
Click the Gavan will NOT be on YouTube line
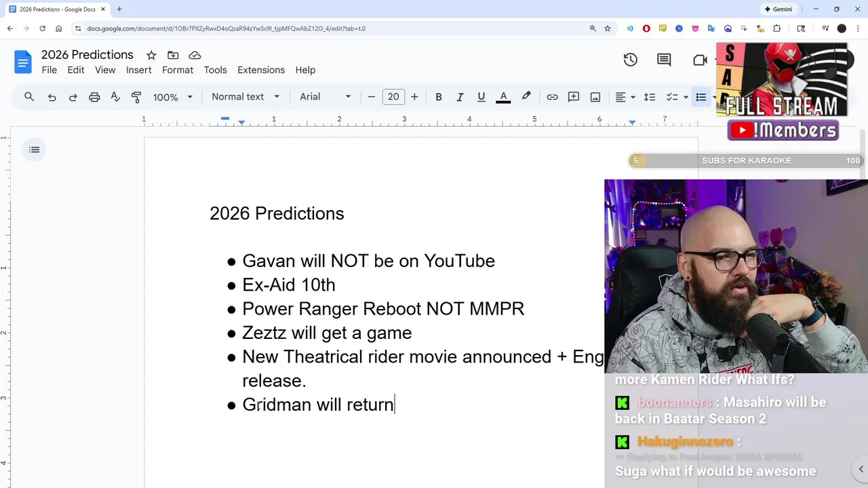pyautogui.click(x=368, y=261)
